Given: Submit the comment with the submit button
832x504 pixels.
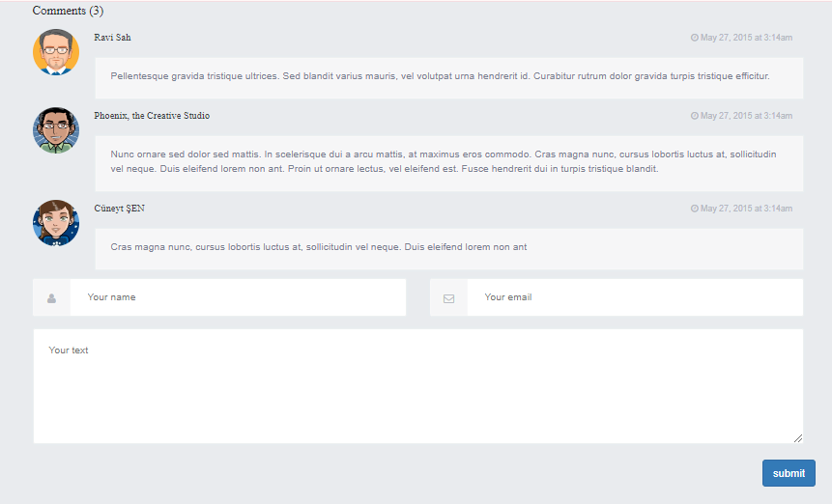Looking at the screenshot, I should point(789,473).
